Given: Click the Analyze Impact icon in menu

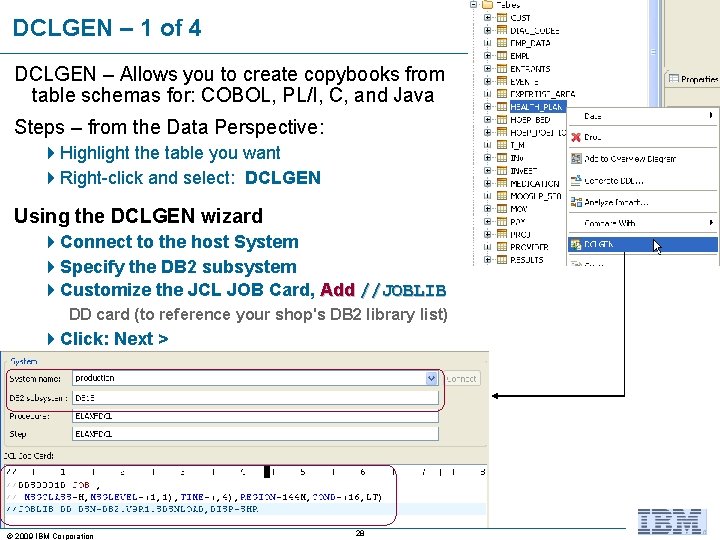Looking at the screenshot, I should 576,202.
